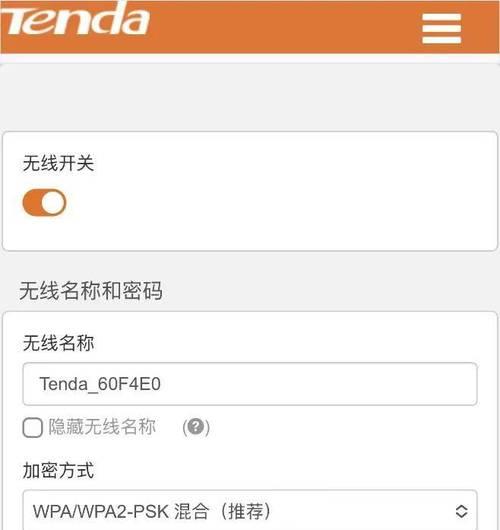Click the orange header bar background
Screen dimensions: 500x530
click(284, 27)
